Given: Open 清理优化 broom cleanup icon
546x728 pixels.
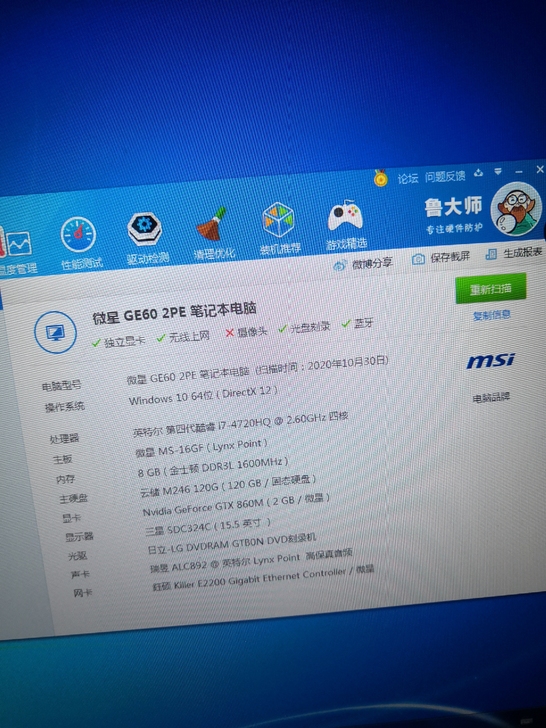Looking at the screenshot, I should click(212, 224).
